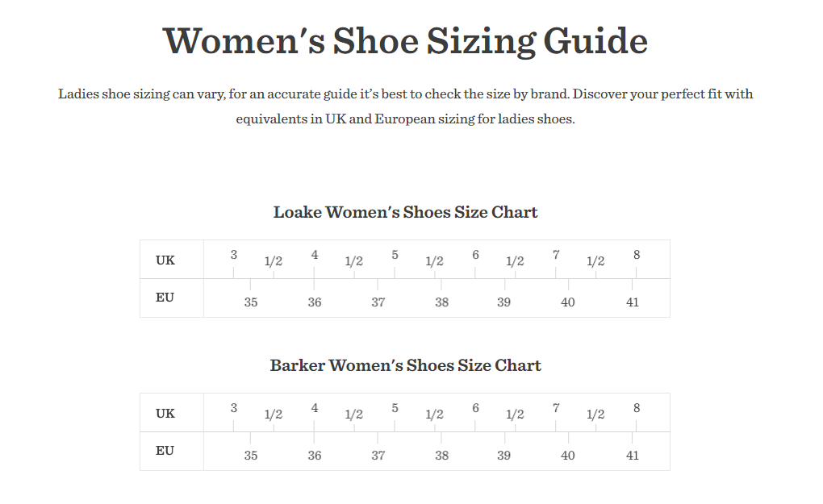Click EU size 39 in the Barker chart
Viewport: 823px width, 504px height.
coord(503,456)
